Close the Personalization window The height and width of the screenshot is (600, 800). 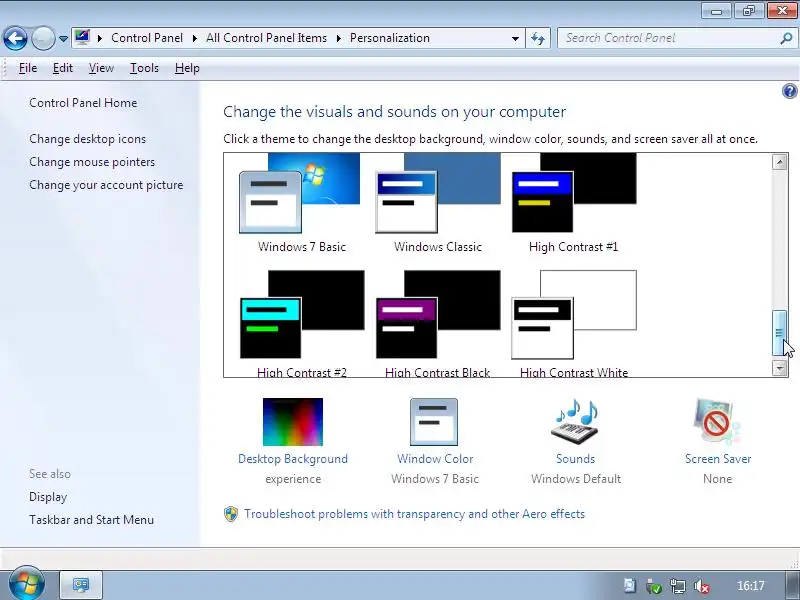tap(782, 11)
